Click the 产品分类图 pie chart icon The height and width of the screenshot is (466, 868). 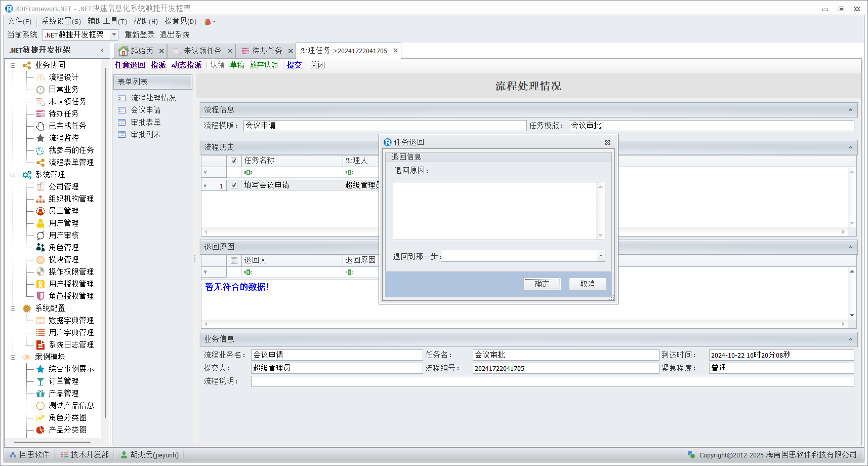click(40, 430)
